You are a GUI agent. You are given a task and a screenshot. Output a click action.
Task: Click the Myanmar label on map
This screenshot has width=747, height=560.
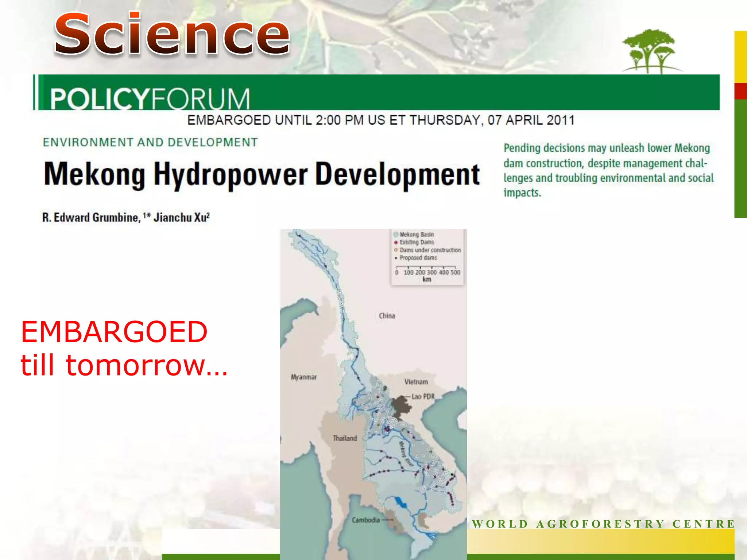(x=303, y=377)
